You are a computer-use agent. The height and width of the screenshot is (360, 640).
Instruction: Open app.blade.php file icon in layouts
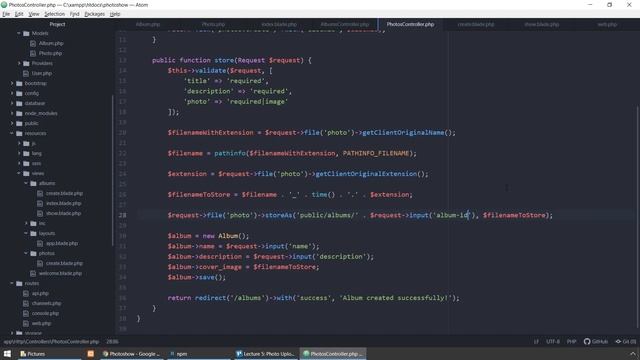click(x=40, y=243)
